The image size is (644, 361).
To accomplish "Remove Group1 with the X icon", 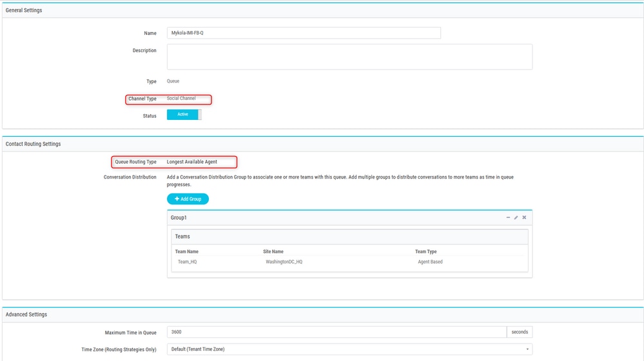I will tap(524, 217).
